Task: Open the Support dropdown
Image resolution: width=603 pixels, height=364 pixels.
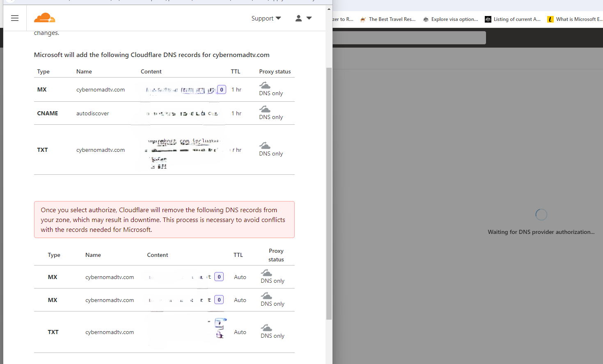Action: click(x=266, y=18)
